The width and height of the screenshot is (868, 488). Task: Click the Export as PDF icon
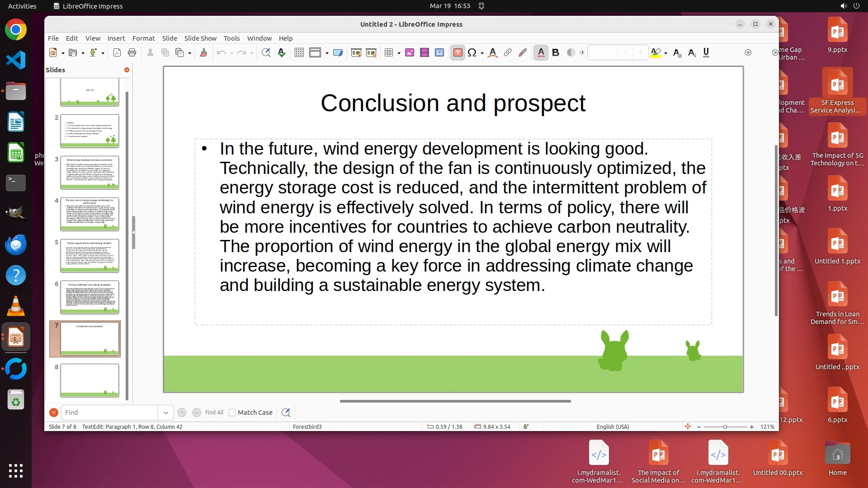[117, 53]
